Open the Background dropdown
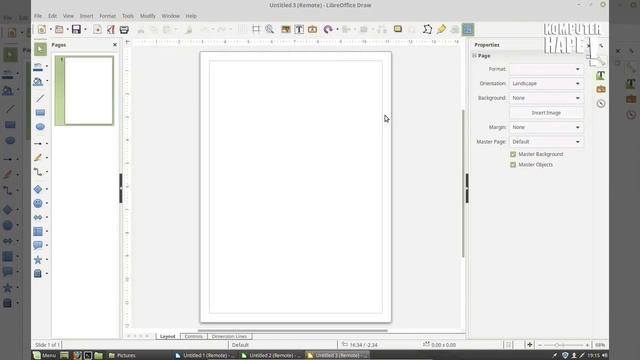Screen dimensions: 640x360 546,98
